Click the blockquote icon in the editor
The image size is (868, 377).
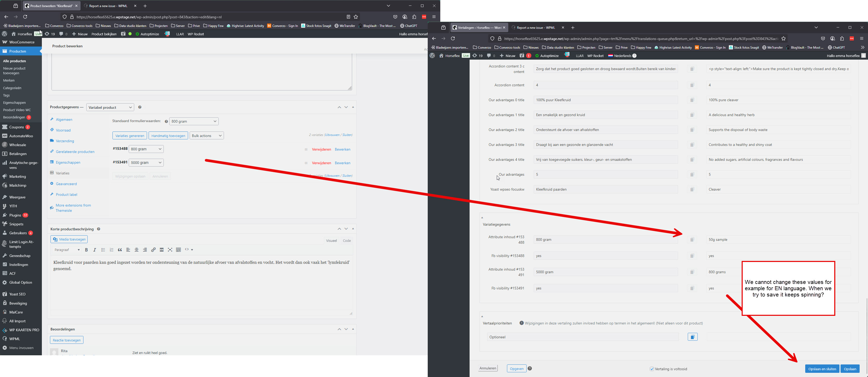tap(120, 250)
